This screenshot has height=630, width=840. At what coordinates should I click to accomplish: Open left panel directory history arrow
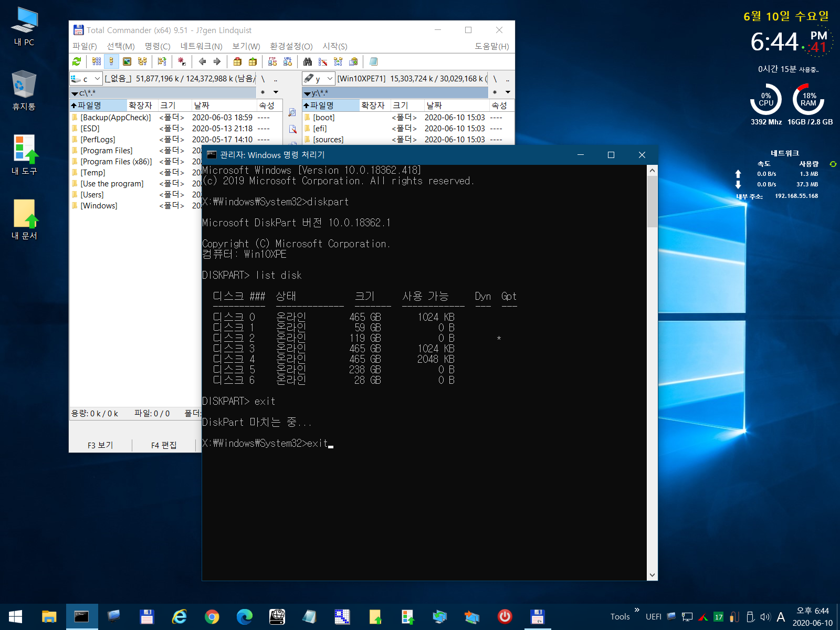click(276, 92)
